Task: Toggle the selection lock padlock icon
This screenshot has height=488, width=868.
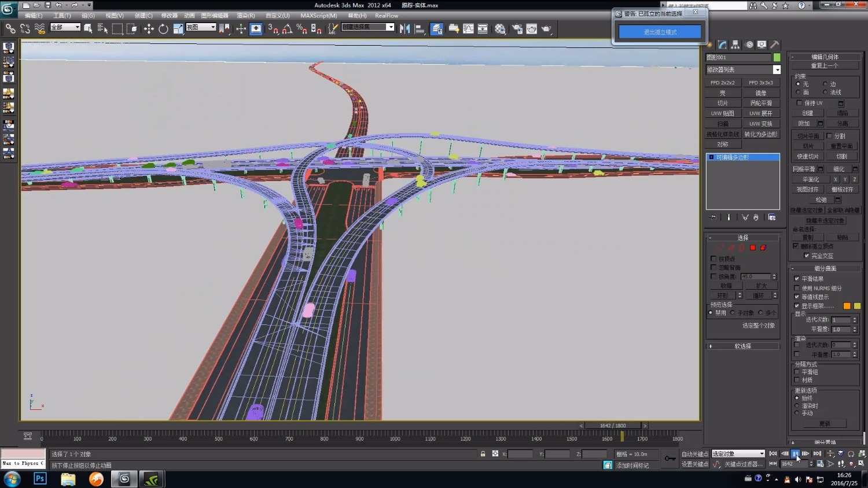Action: (483, 454)
